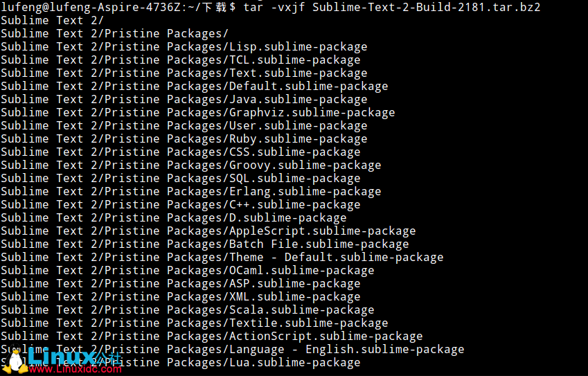The width and height of the screenshot is (588, 376).
Task: Click the Default.sublime-package output line
Action: 308,86
